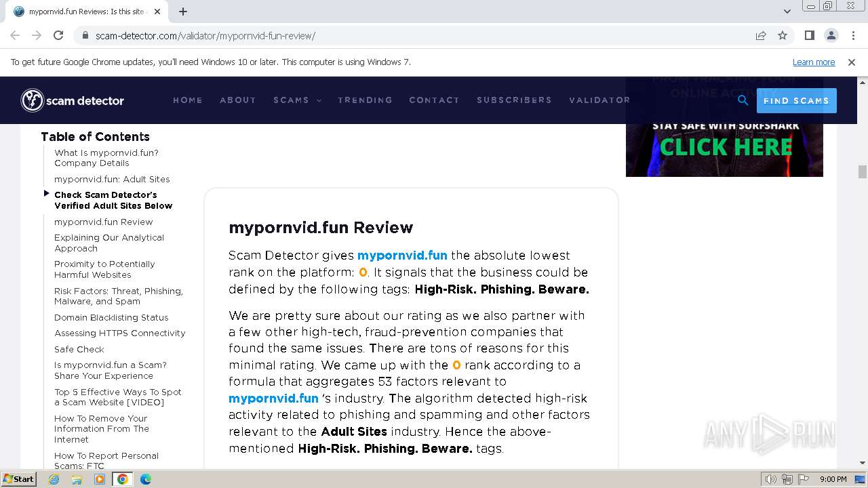
Task: Jump to Check Scam Detector's Verified Adult Sites
Action: 113,201
